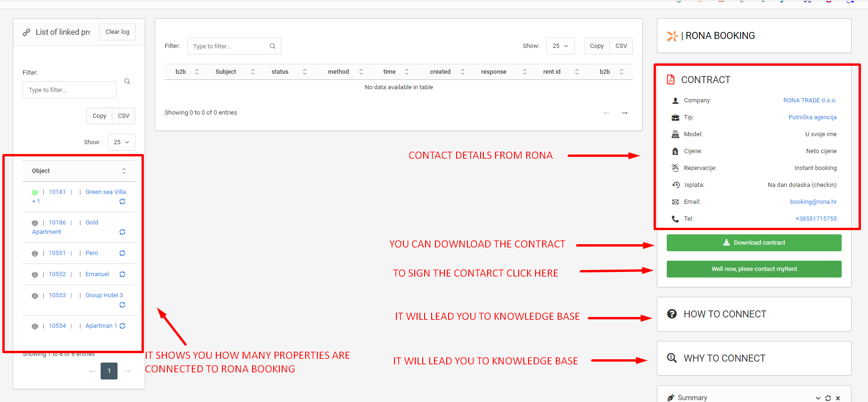Click cube icon for property 10553
The height and width of the screenshot is (402, 868).
click(35, 296)
